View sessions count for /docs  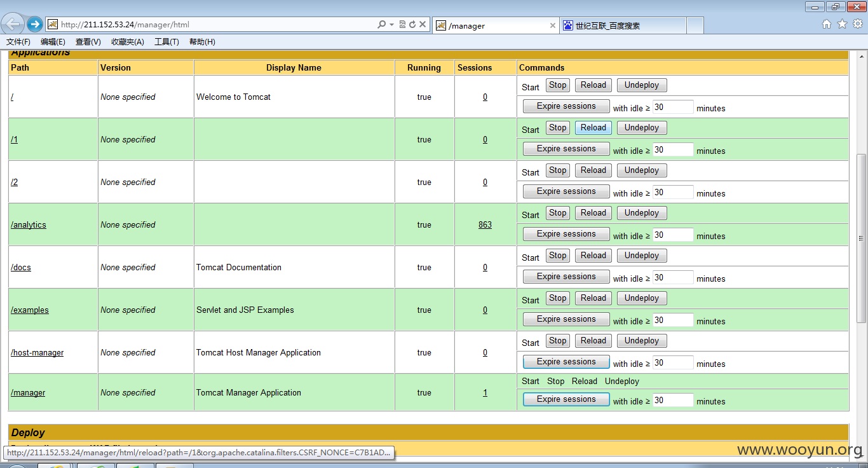485,268
